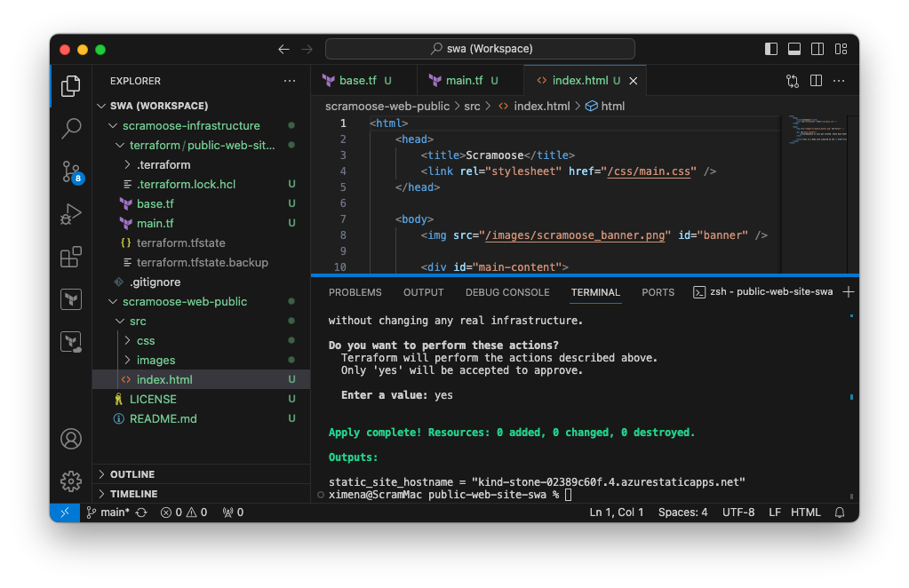Go back using the left arrow

[x=283, y=49]
